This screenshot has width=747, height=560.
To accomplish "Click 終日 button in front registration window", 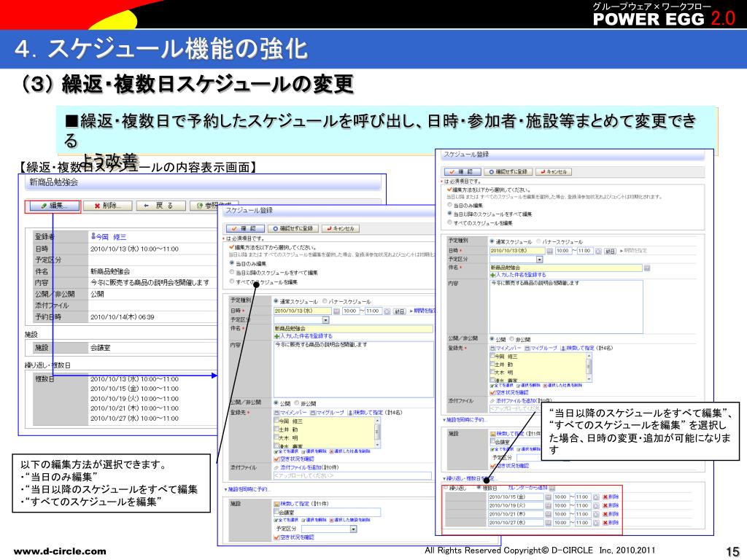I will point(611,251).
